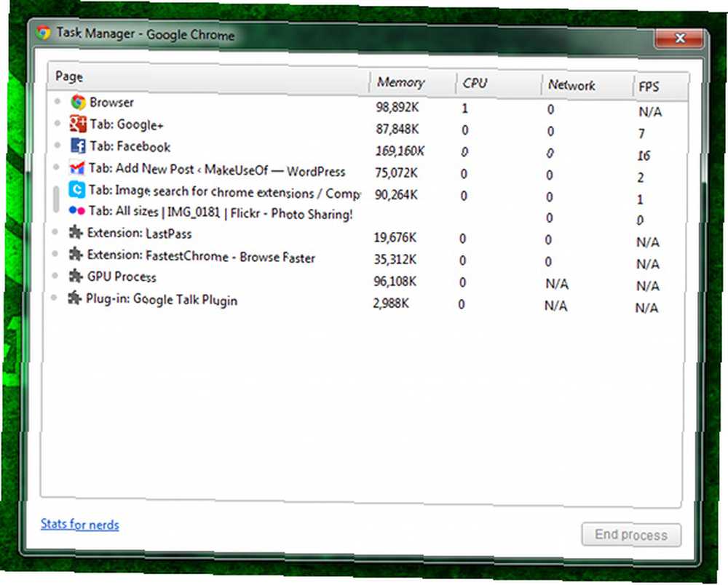Click the Google+ icon in the tab row
728x585 pixels.
(78, 124)
